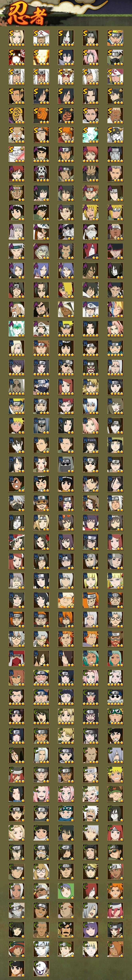Choose the green glowing A-rank portrait
Viewport: 132px width, 980px height.
coord(16,329)
